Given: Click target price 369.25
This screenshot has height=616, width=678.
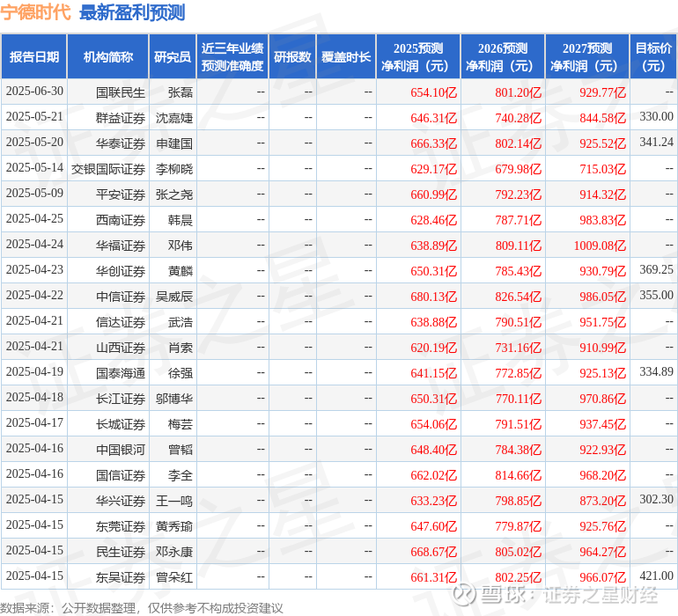Looking at the screenshot, I should [656, 270].
